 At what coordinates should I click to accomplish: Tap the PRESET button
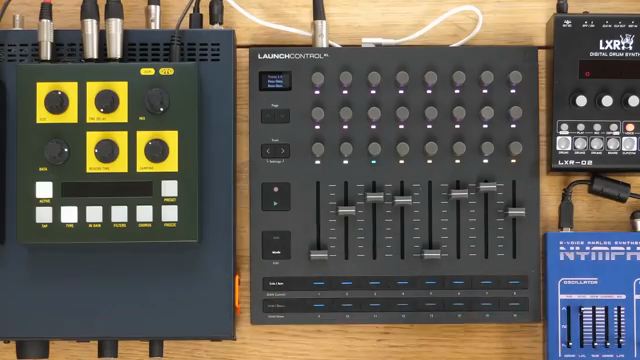click(169, 189)
